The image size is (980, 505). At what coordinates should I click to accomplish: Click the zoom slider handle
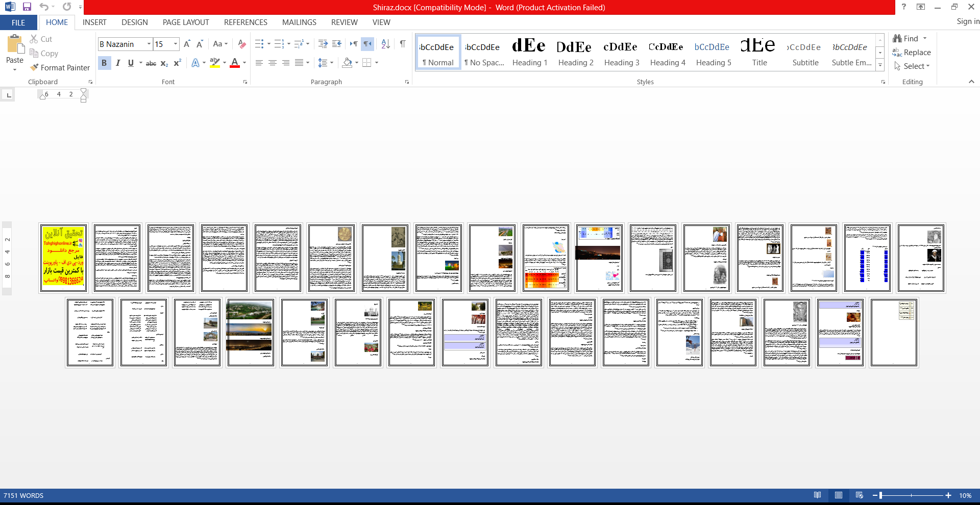point(881,495)
